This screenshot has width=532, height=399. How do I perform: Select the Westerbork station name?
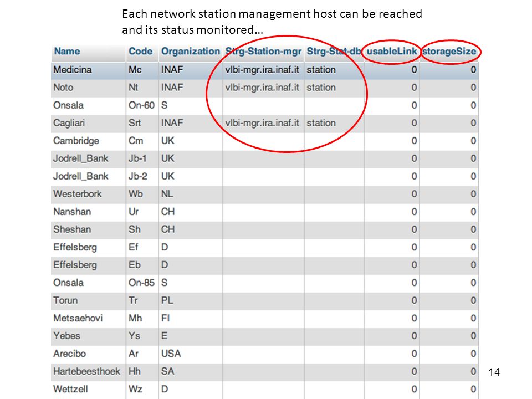tap(78, 194)
